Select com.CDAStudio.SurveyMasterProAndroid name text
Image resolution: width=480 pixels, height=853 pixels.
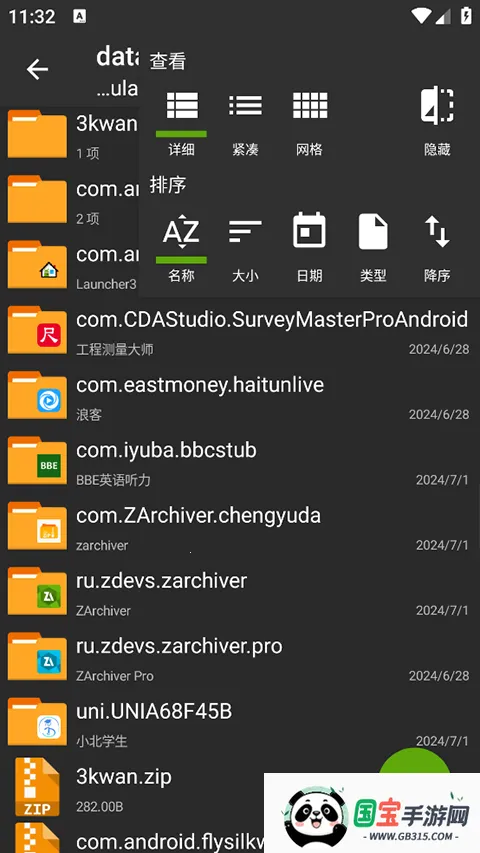point(272,319)
